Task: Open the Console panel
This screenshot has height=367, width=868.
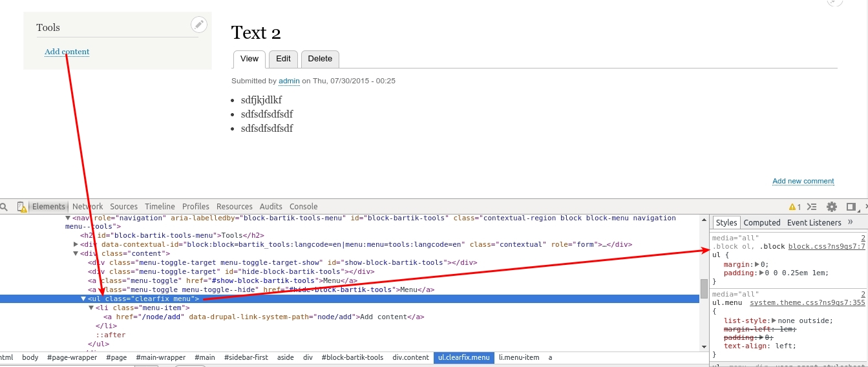Action: 304,207
